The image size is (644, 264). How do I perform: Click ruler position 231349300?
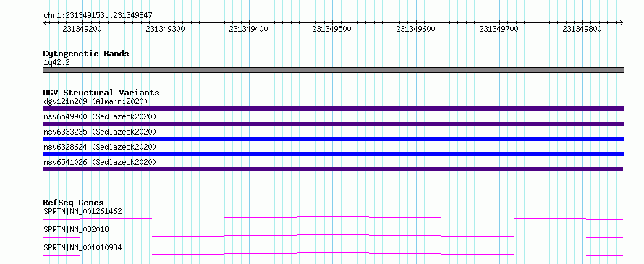coord(165,29)
